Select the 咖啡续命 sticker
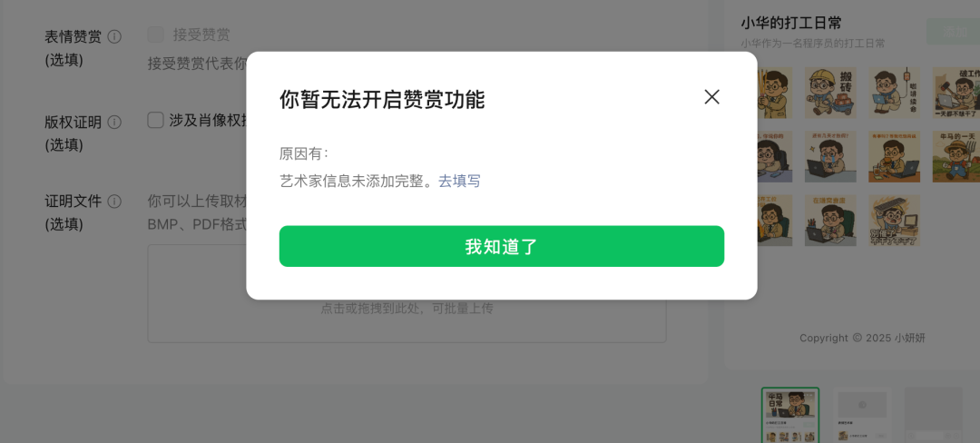The image size is (980, 443). pyautogui.click(x=895, y=94)
